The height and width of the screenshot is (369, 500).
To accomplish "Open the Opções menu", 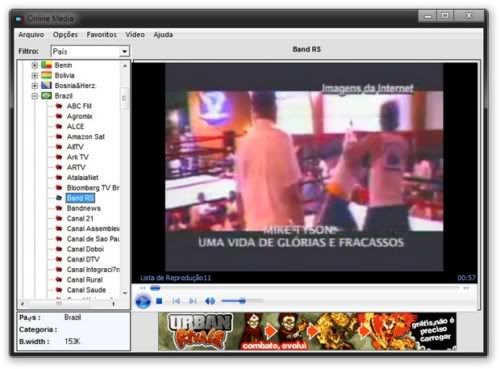I will tap(65, 35).
